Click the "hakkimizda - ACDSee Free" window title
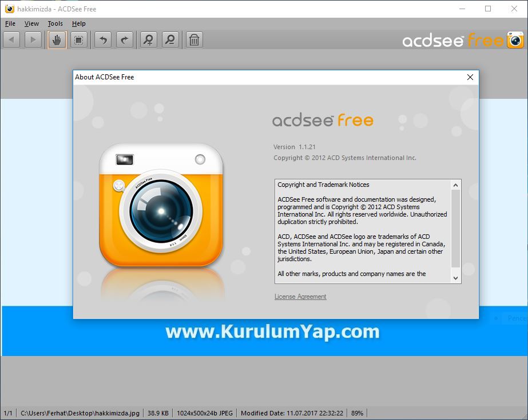The image size is (528, 420). tap(57, 9)
